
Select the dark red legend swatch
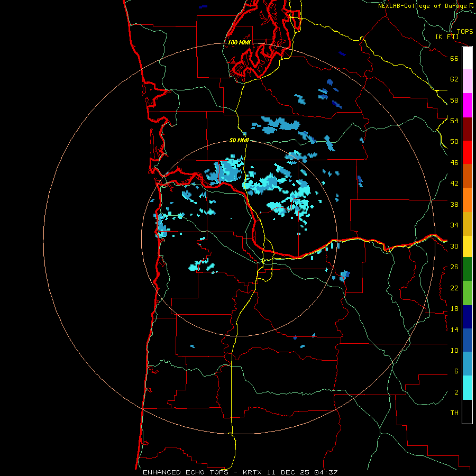tap(467, 129)
